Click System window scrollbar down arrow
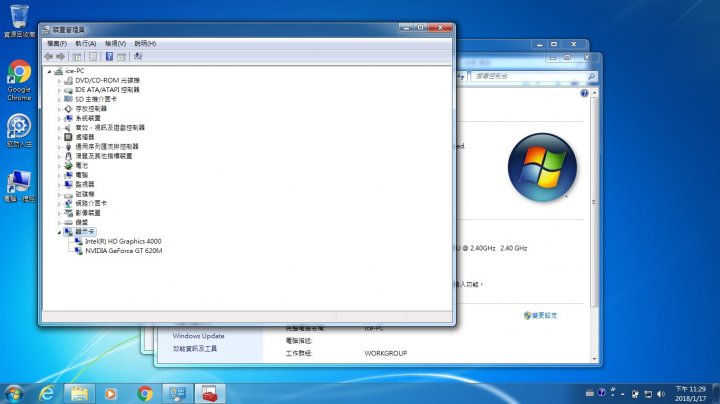Image resolution: width=720 pixels, height=404 pixels. 595,359
